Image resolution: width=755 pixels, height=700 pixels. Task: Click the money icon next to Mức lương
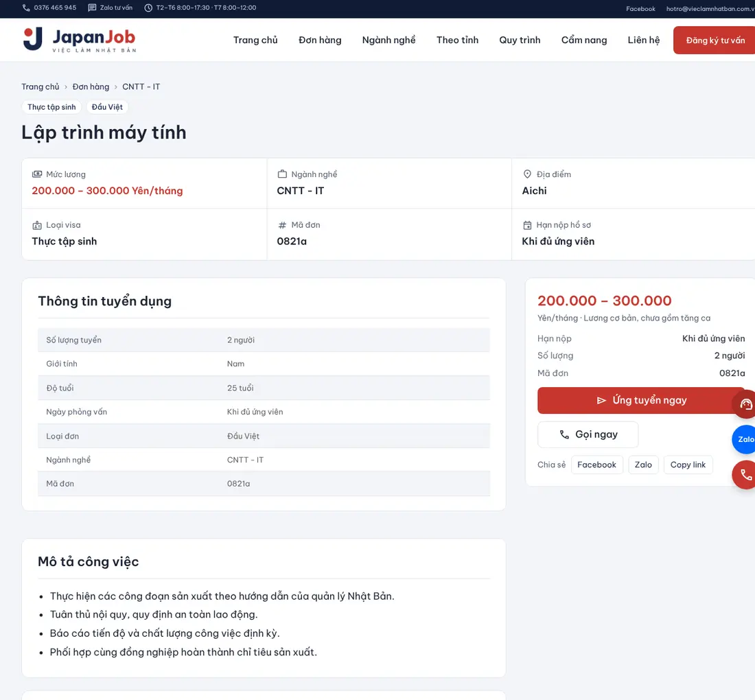click(x=37, y=174)
